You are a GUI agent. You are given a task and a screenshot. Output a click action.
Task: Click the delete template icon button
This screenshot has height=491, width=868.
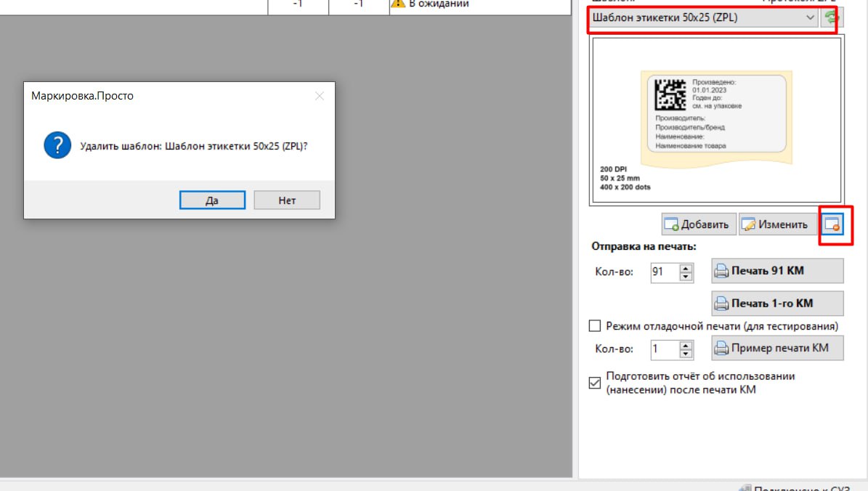[x=832, y=224]
